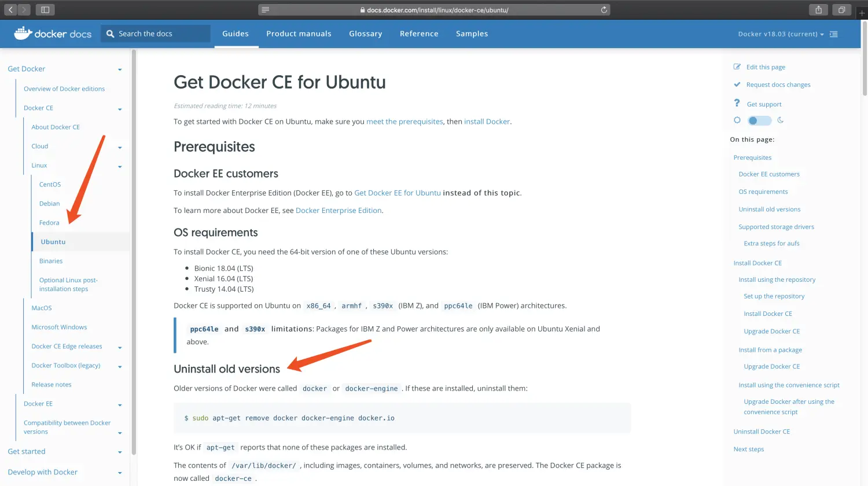The image size is (868, 486).
Task: Jump to OS requirements section
Action: click(x=763, y=192)
